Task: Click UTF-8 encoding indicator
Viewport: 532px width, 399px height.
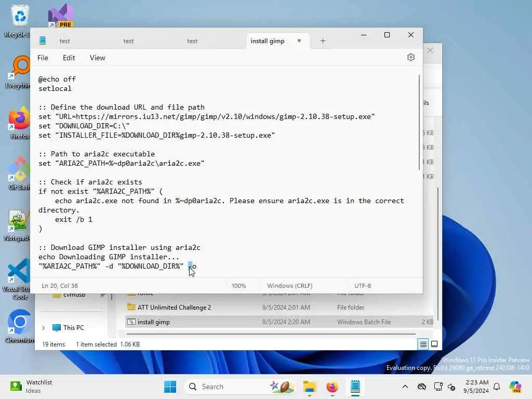Action: click(x=362, y=286)
